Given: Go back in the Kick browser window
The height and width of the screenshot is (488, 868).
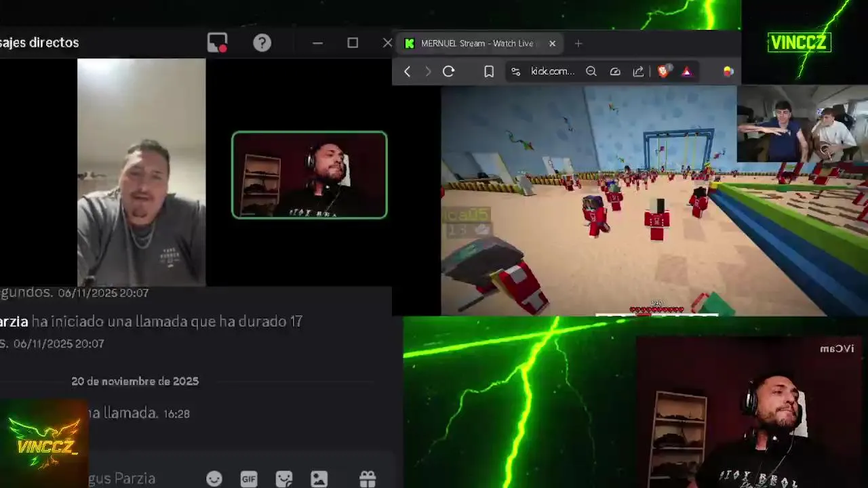Looking at the screenshot, I should [x=407, y=71].
